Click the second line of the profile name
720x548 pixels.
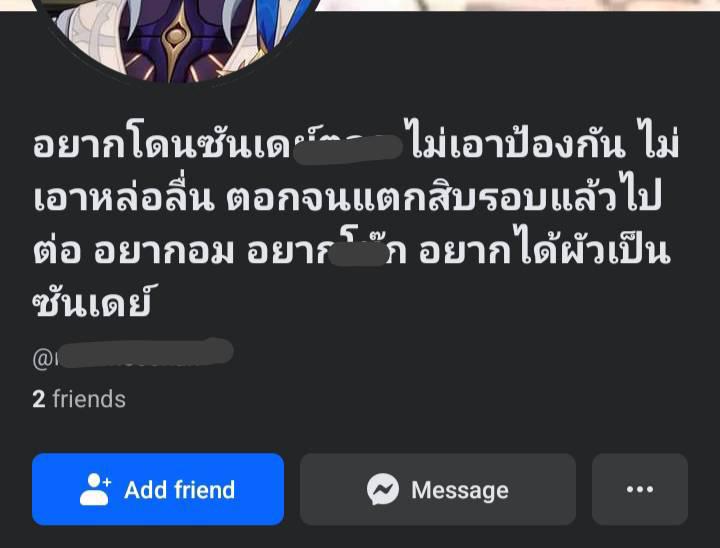(x=348, y=195)
